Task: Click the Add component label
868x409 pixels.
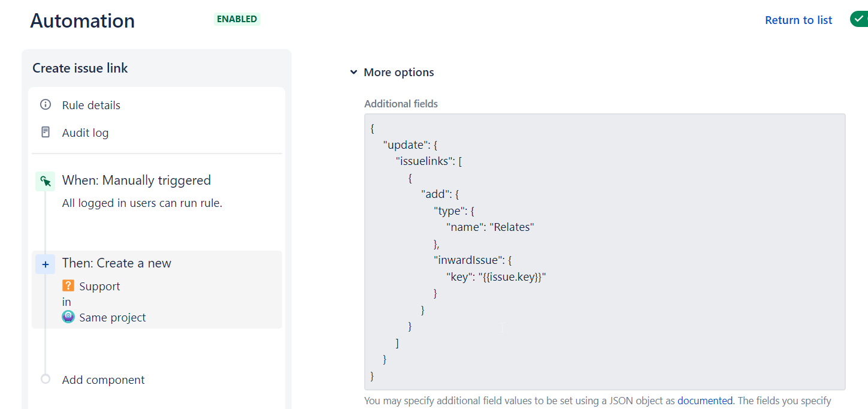Action: [x=102, y=379]
